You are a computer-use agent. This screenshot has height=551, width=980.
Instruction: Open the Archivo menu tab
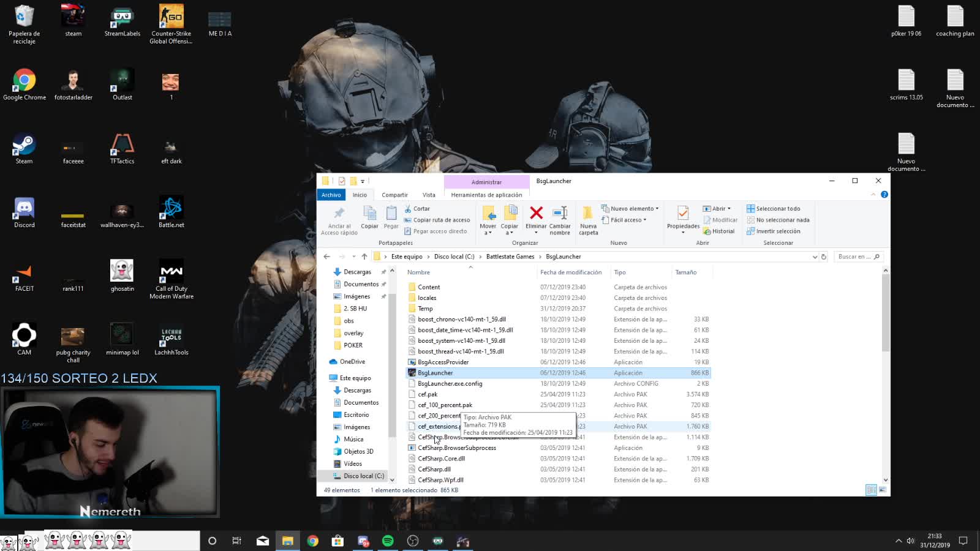331,195
